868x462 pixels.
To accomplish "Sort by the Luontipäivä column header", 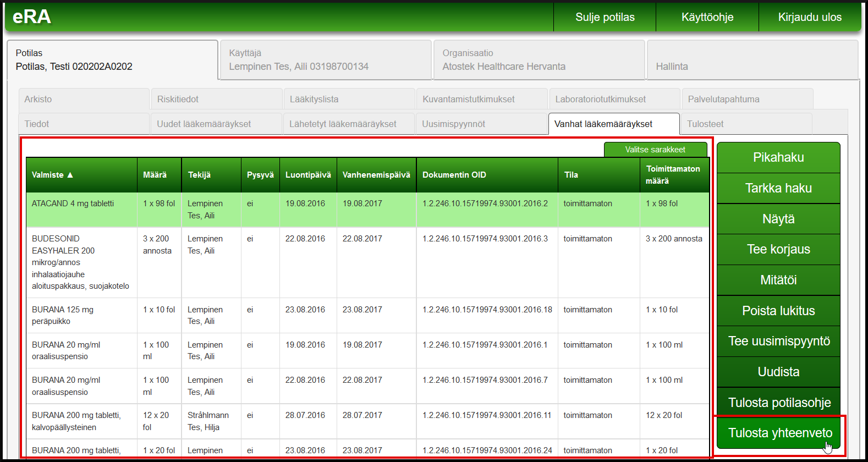I will click(x=308, y=175).
